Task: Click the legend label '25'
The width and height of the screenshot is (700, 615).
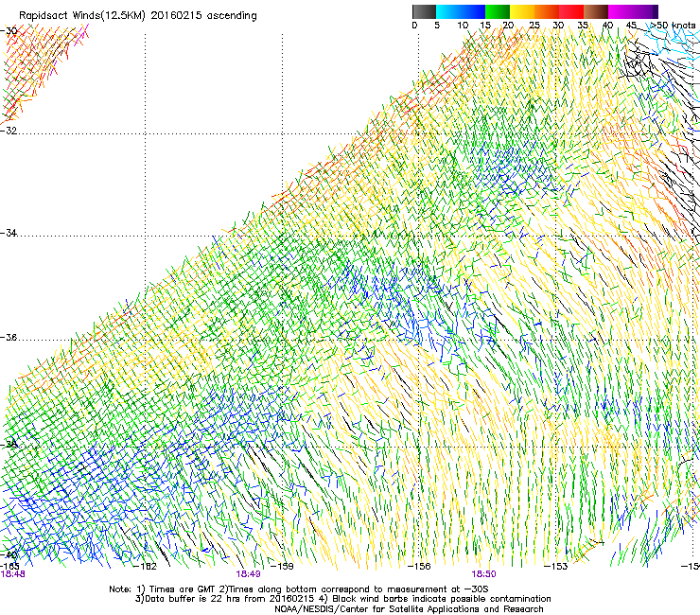Action: tap(534, 26)
